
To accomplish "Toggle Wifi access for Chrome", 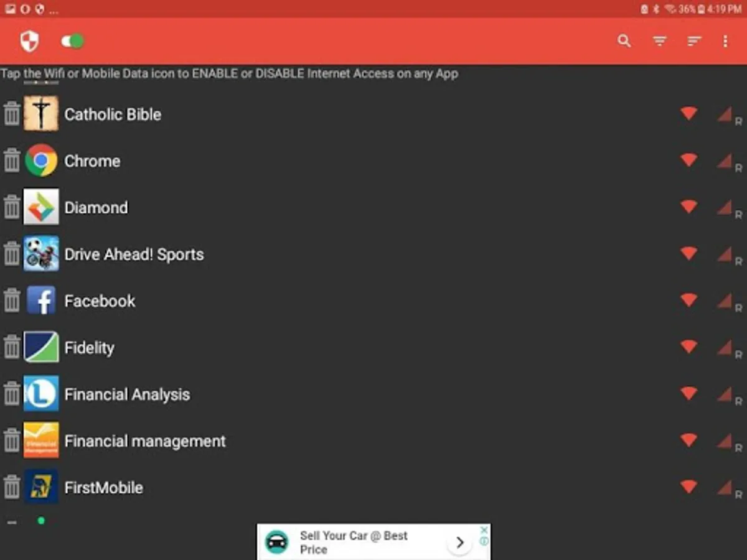I will [x=688, y=160].
